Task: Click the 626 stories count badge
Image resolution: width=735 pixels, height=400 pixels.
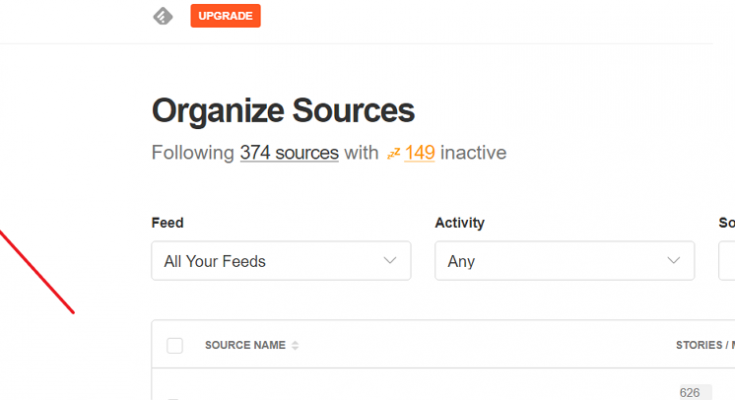Action: tap(695, 392)
